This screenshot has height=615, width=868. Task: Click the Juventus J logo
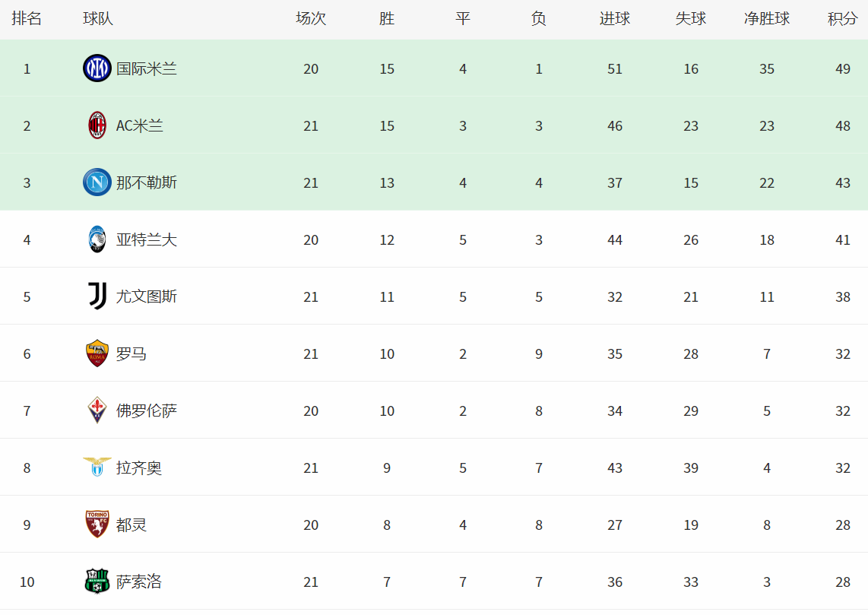pos(97,296)
